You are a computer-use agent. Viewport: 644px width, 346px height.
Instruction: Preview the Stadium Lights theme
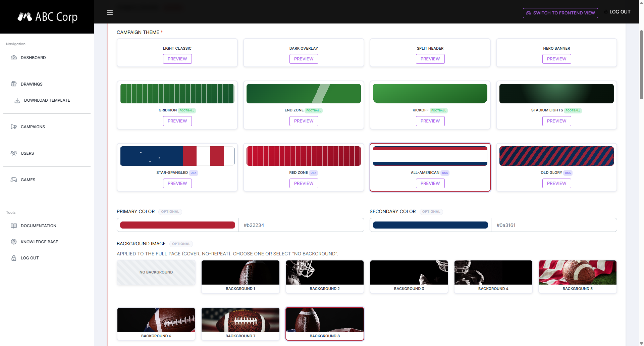pos(556,121)
